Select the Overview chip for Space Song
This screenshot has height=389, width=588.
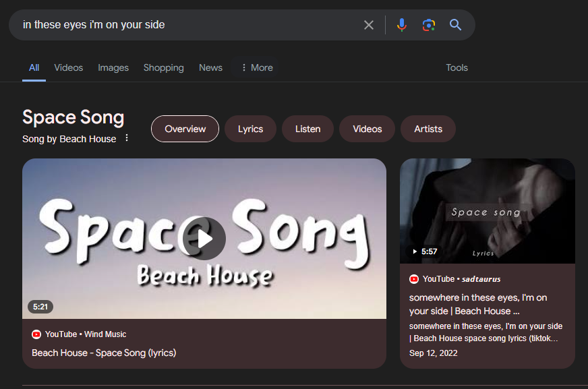pyautogui.click(x=185, y=129)
